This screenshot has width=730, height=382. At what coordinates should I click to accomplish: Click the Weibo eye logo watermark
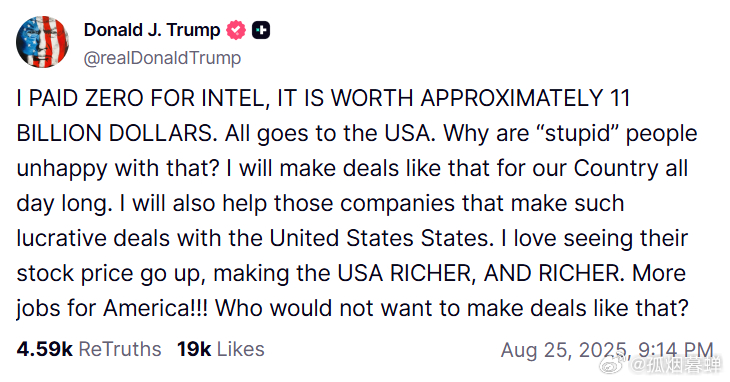pos(614,365)
